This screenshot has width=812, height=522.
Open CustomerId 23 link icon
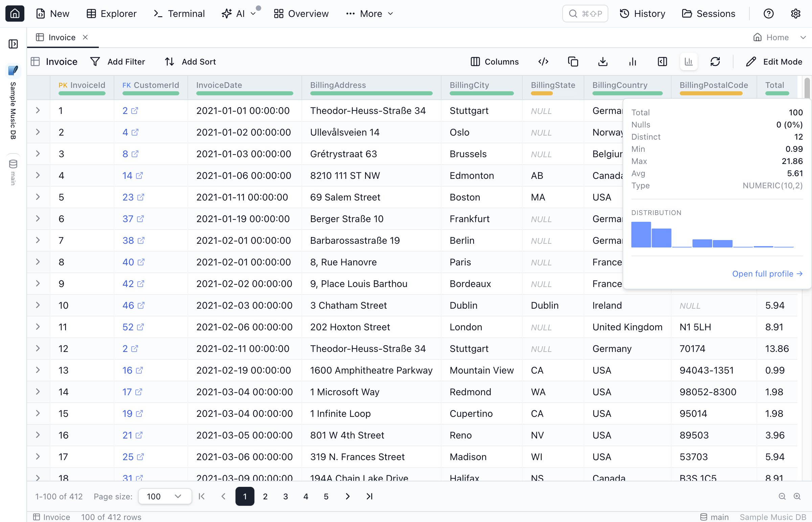(x=141, y=197)
